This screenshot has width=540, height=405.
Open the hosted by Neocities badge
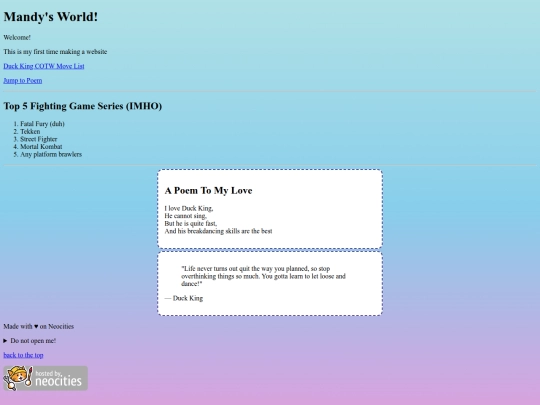click(x=45, y=378)
